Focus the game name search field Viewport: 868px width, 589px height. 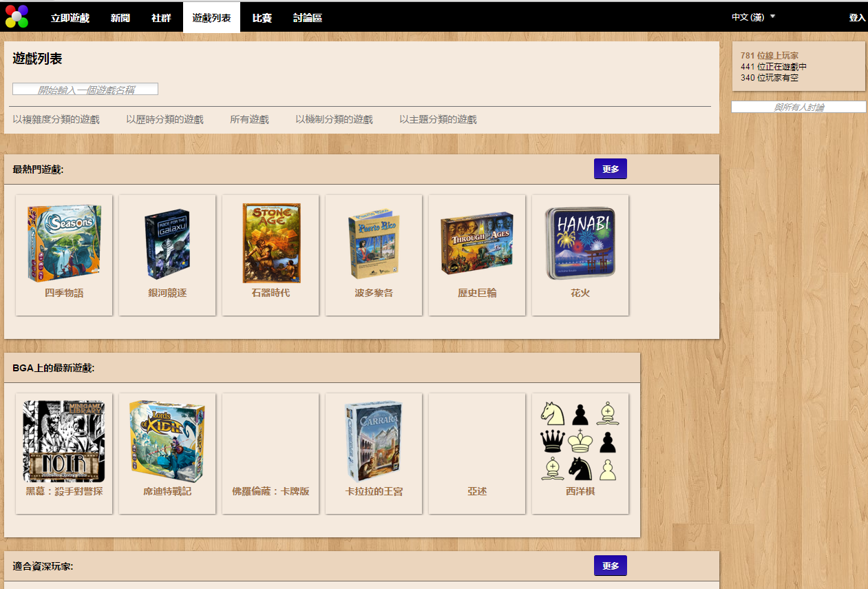[x=85, y=90]
